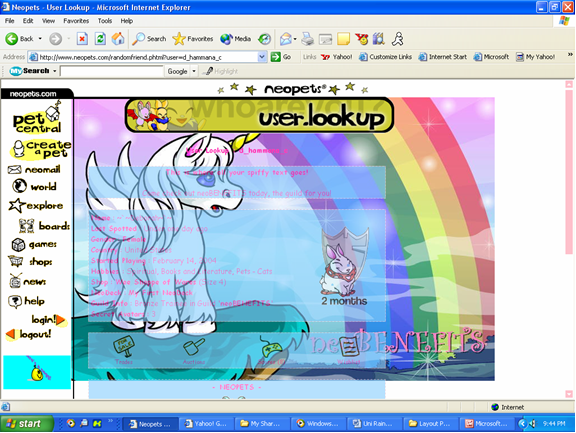The image size is (576, 433).
Task: Click the Refresh page icon
Action: (100, 39)
